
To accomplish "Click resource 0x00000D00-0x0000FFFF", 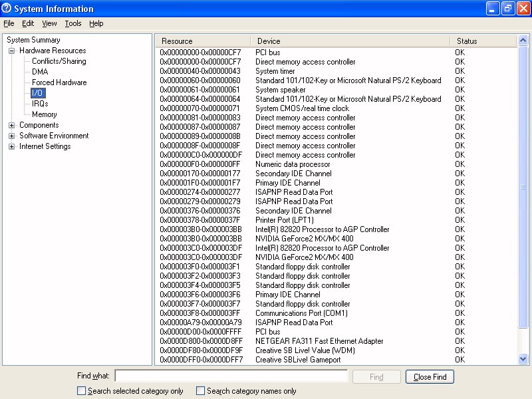I will [x=201, y=332].
